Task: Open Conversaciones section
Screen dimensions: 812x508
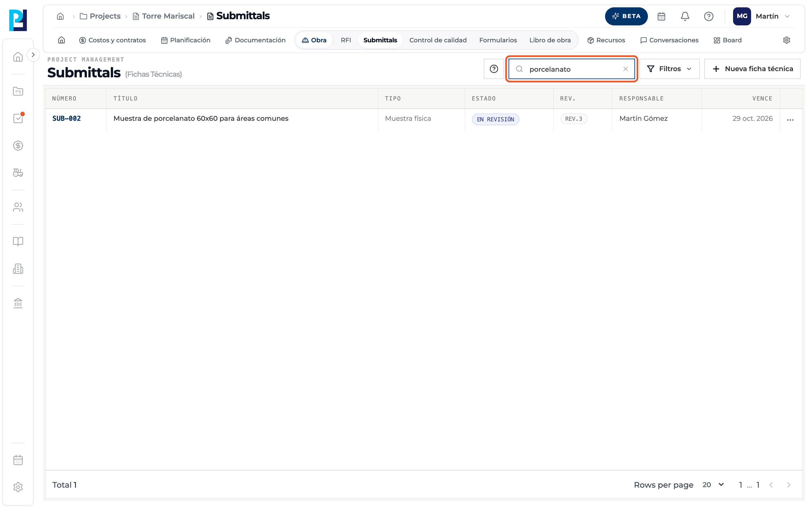Action: (x=669, y=40)
